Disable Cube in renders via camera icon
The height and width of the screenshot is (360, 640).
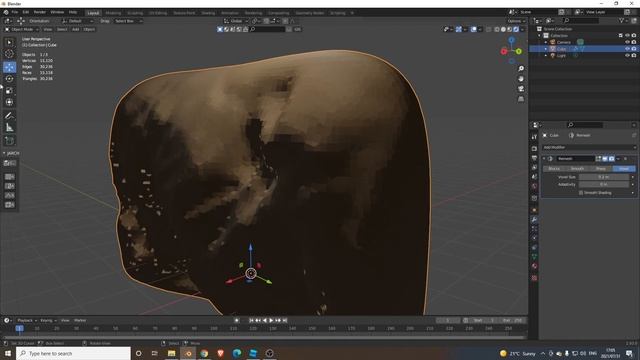[634, 49]
